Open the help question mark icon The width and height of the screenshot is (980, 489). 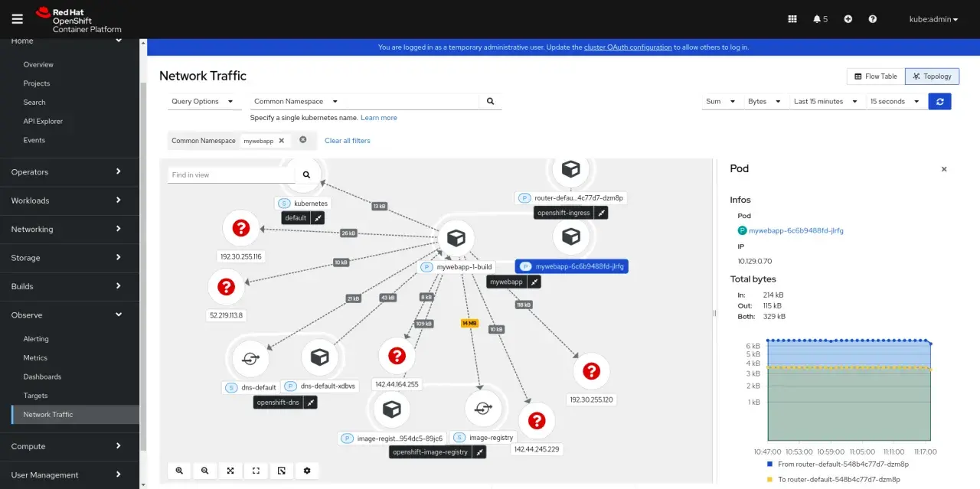click(873, 19)
